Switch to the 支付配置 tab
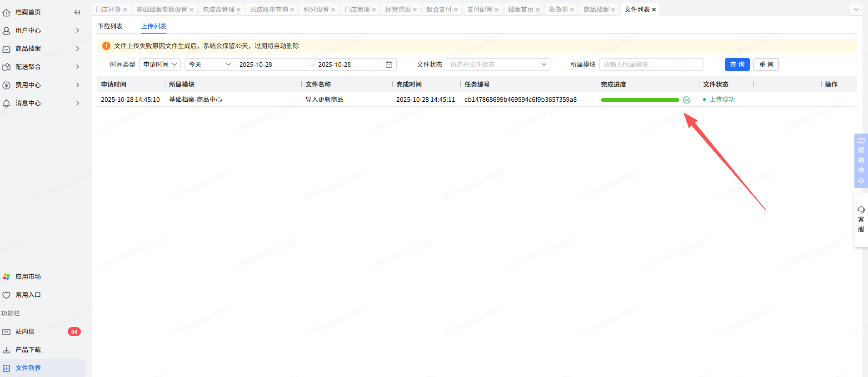 (x=480, y=10)
